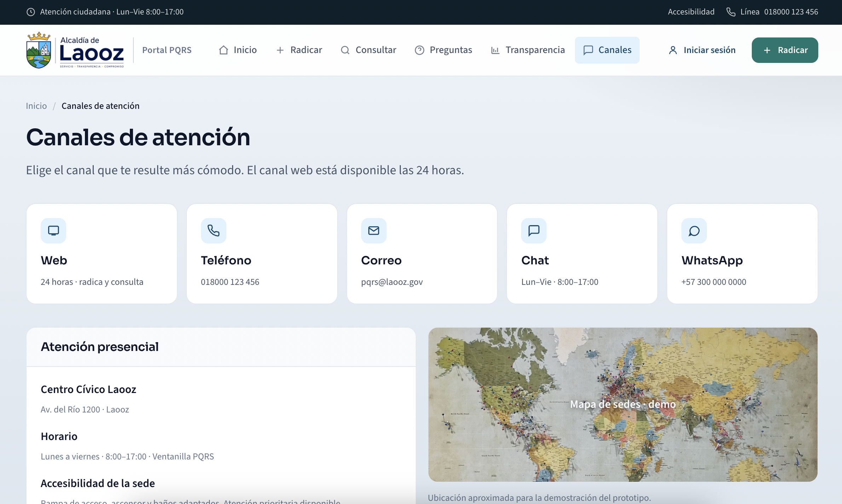This screenshot has height=504, width=842.
Task: Click the green Radicar button
Action: pos(785,50)
